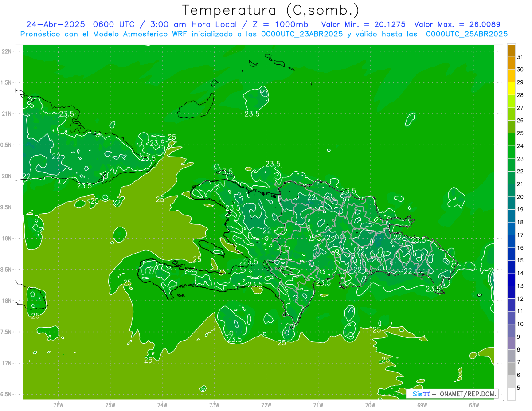The image size is (532, 411).
Task: Click legend value '26' on the color scale
Action: (520, 121)
